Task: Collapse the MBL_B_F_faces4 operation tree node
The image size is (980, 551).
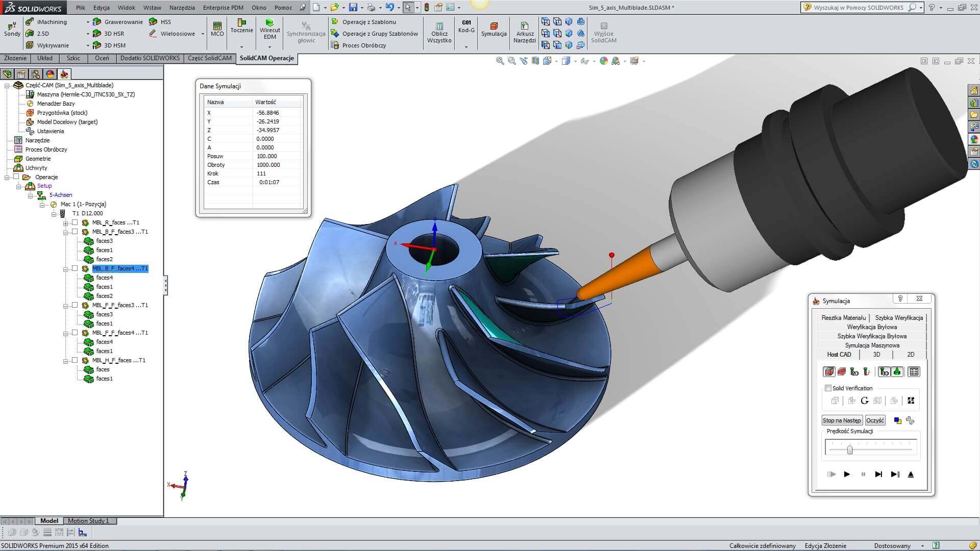Action: [x=65, y=269]
